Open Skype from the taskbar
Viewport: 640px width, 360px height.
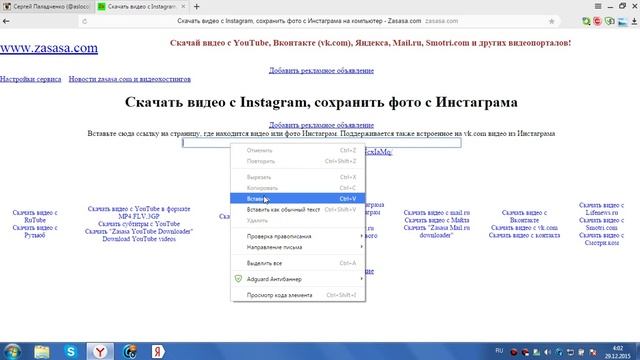coord(71,352)
